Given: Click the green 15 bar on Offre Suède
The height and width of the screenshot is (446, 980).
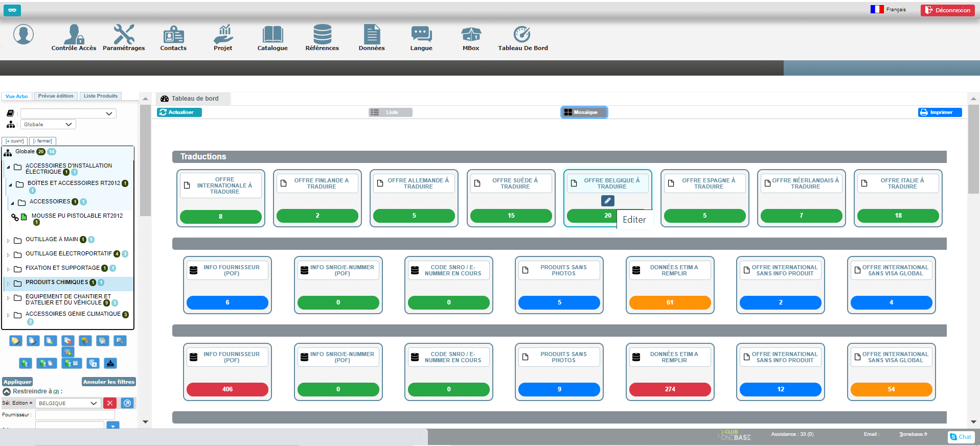Looking at the screenshot, I should pyautogui.click(x=511, y=216).
